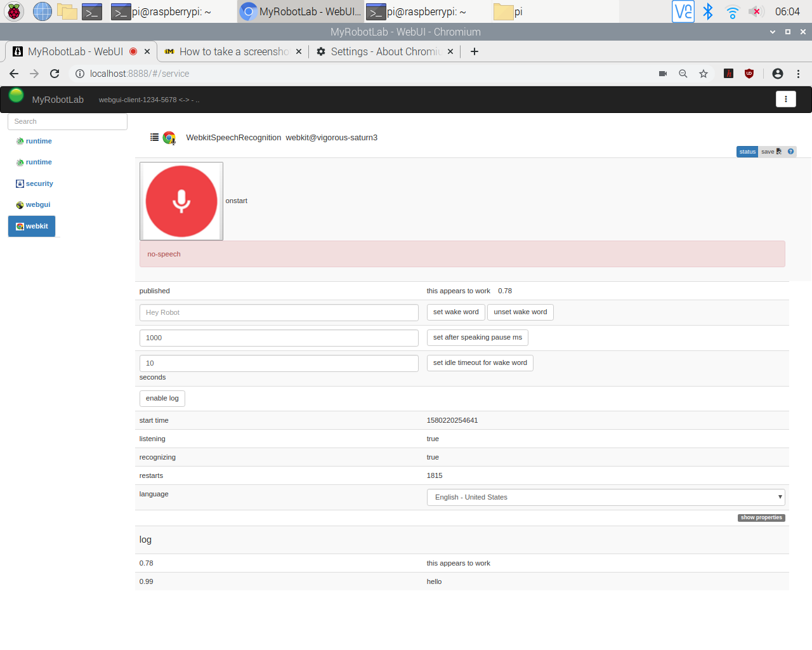
Task: Open a new Chromium tab
Action: [475, 51]
